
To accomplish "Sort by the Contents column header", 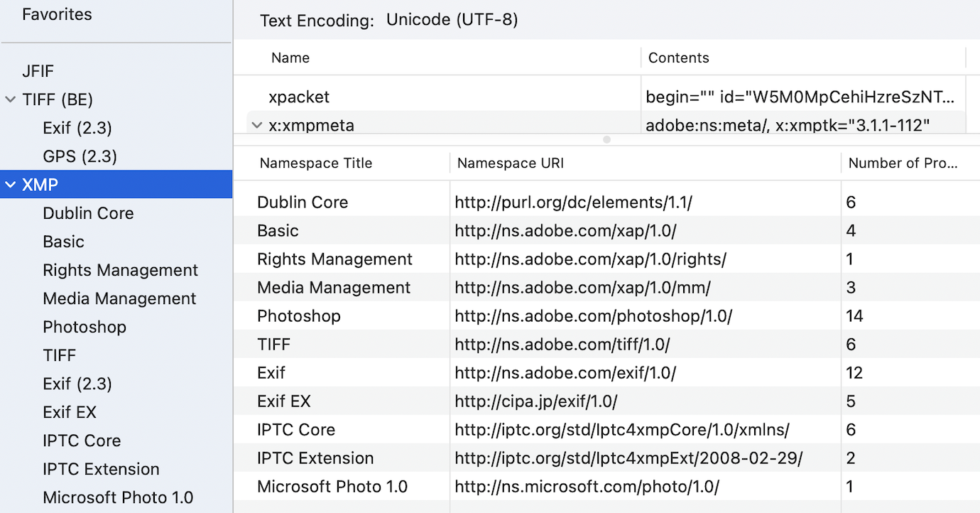I will tap(679, 58).
